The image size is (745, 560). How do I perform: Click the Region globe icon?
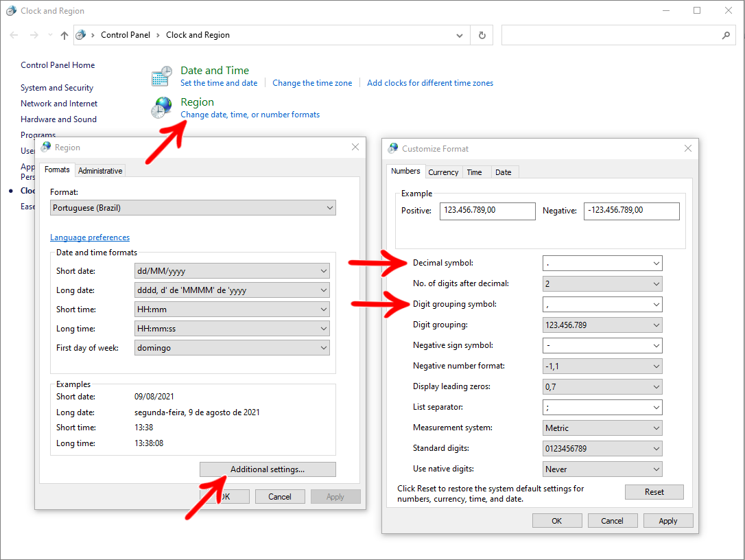click(x=161, y=108)
